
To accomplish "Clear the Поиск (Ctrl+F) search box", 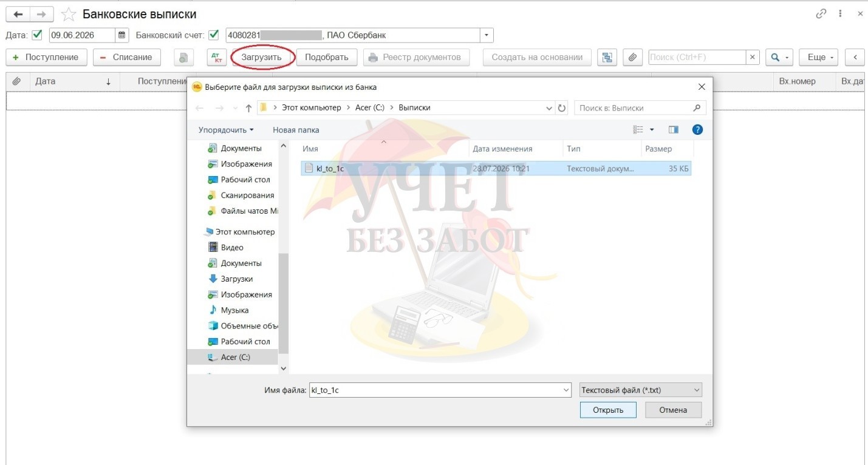I will [x=753, y=57].
